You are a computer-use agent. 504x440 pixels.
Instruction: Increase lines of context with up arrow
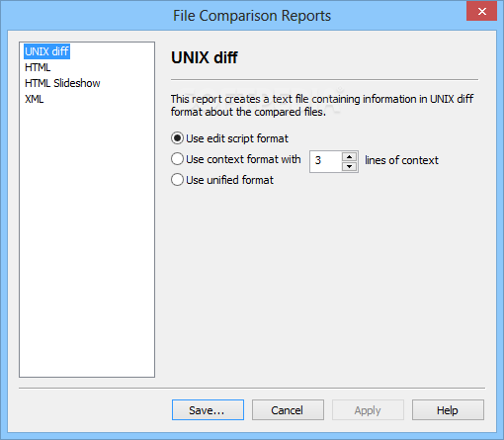tap(349, 156)
